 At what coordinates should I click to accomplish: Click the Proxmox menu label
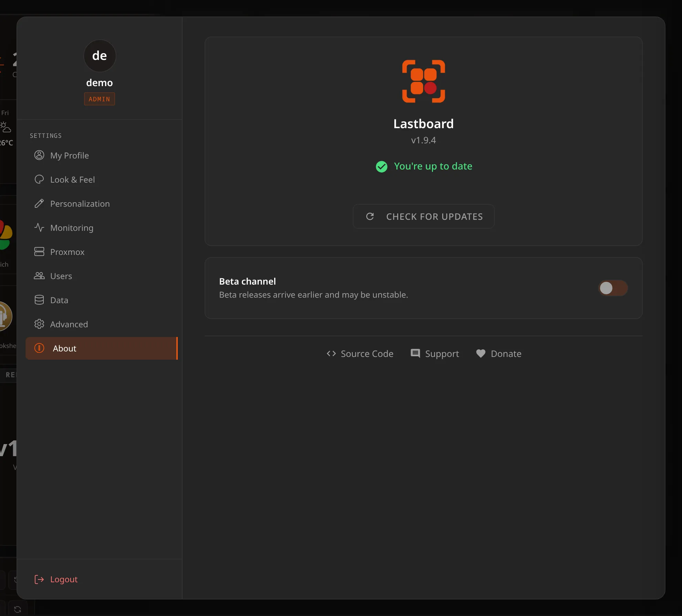(67, 252)
